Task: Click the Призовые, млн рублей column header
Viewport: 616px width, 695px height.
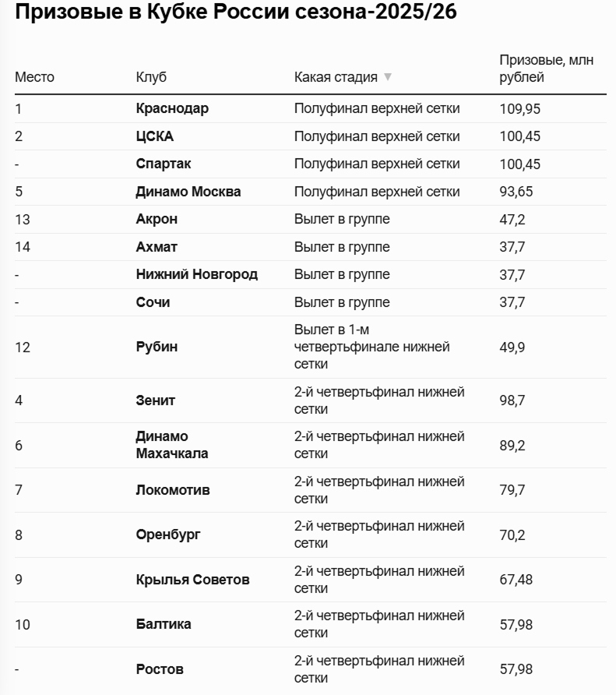Action: (x=546, y=69)
